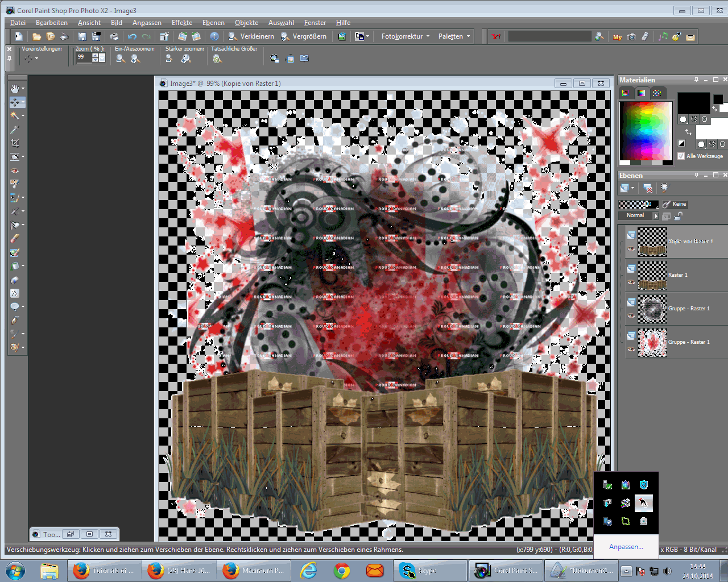Hide the Kopie von Raster 1 layer
The height and width of the screenshot is (582, 728).
[631, 248]
